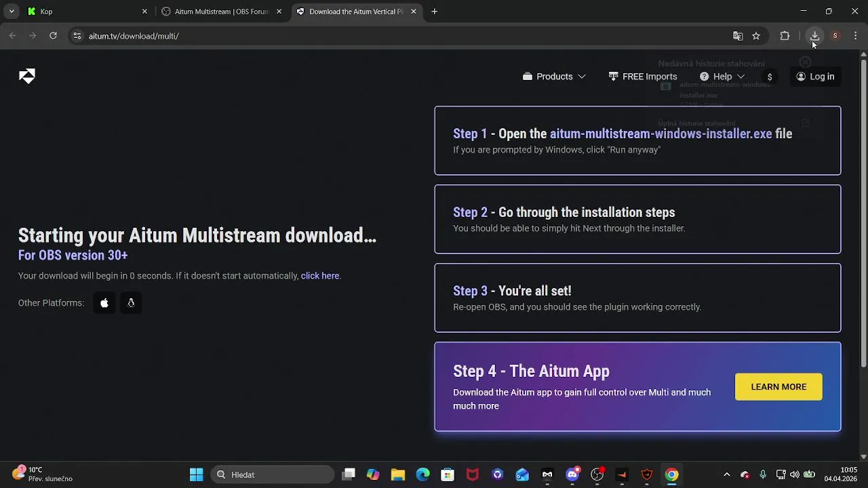Screen dimensions: 868x488
Task: Open Chrome downloads icon in toolbar
Action: coord(814,36)
